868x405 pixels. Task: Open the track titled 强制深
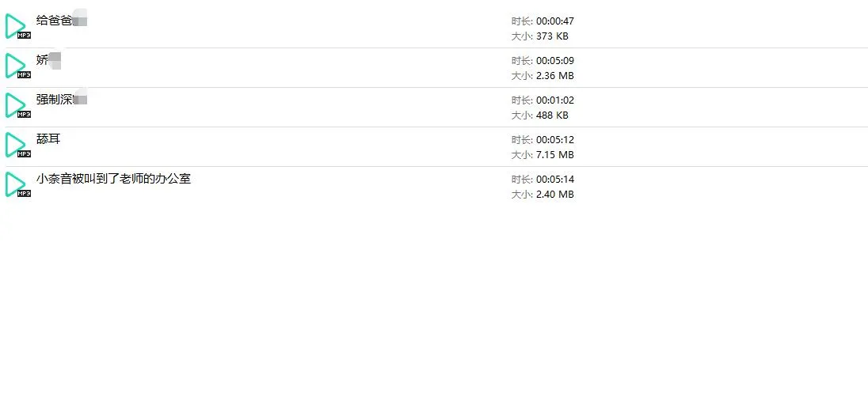(54, 100)
